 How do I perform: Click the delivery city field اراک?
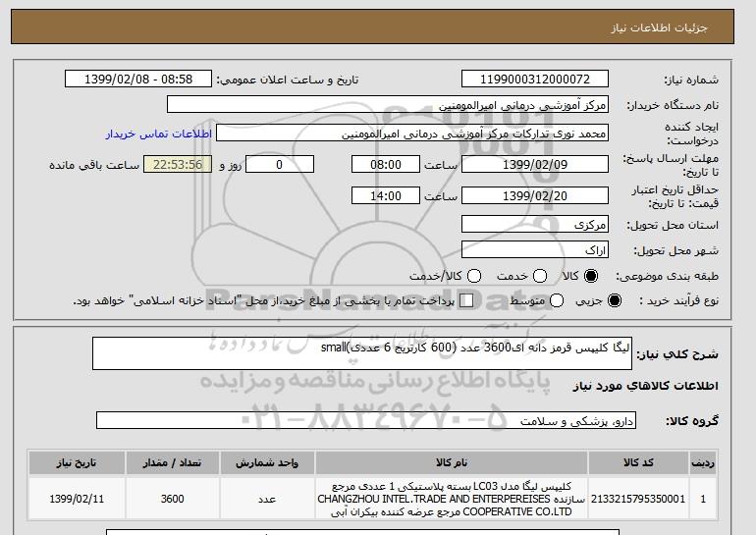click(535, 249)
